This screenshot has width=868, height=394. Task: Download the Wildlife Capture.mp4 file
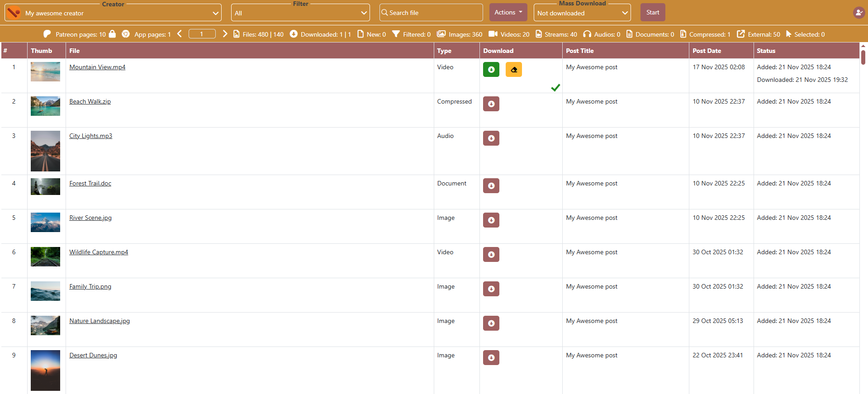point(491,255)
